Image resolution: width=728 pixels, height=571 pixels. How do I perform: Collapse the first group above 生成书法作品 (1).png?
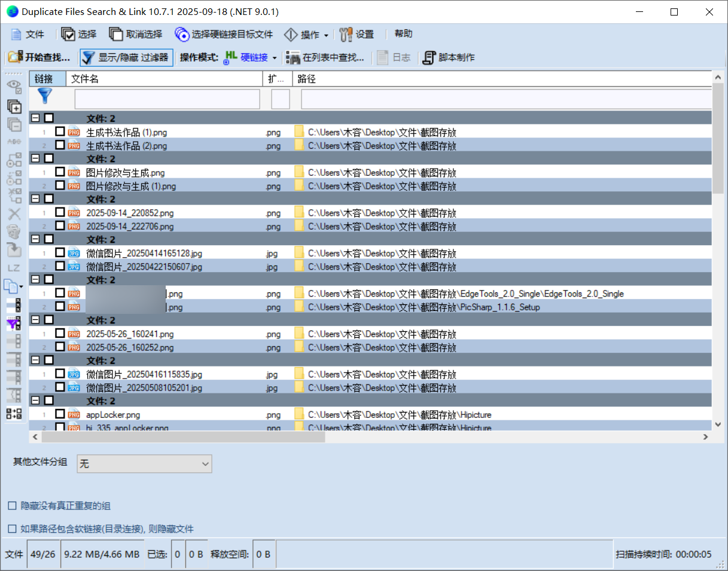[x=35, y=118]
